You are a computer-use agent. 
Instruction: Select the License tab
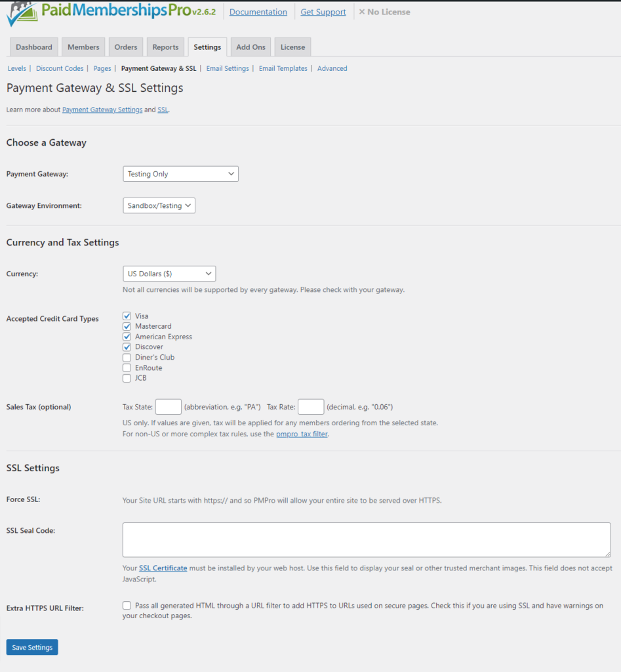[292, 47]
